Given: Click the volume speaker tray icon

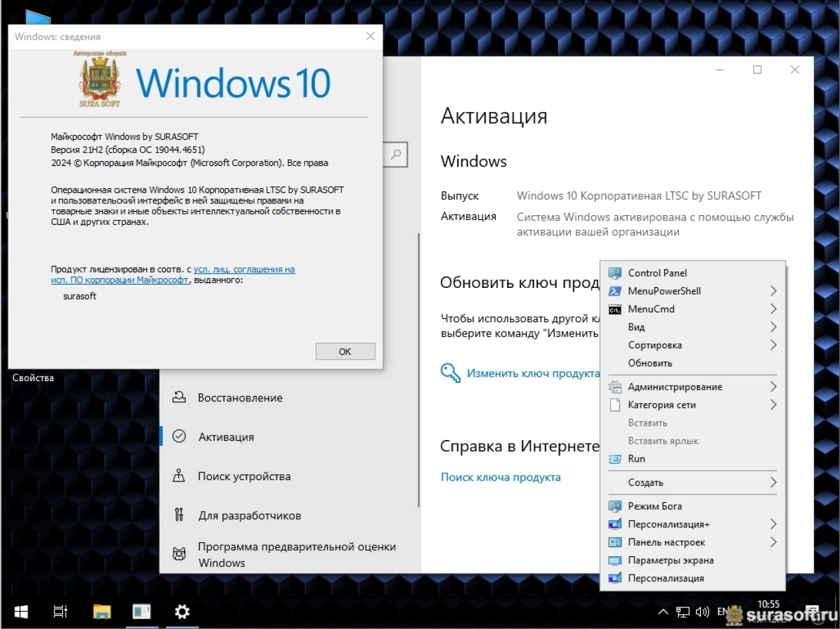Looking at the screenshot, I should (702, 612).
